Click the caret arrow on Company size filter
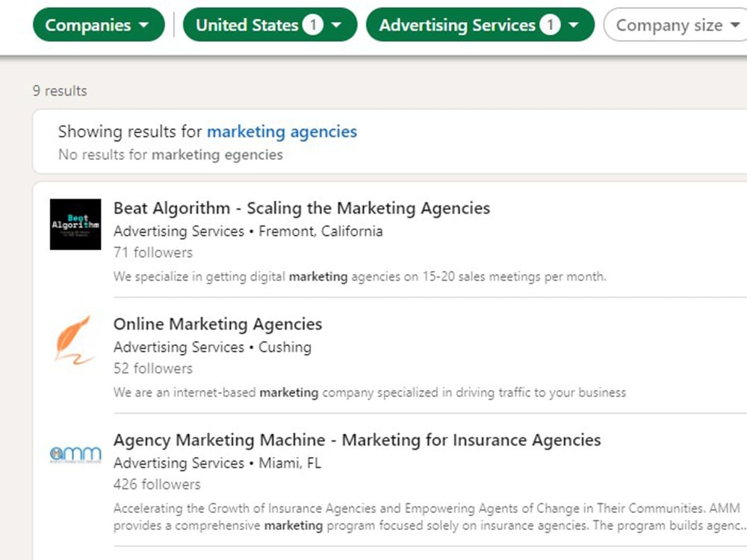This screenshot has width=747, height=560. [x=735, y=25]
